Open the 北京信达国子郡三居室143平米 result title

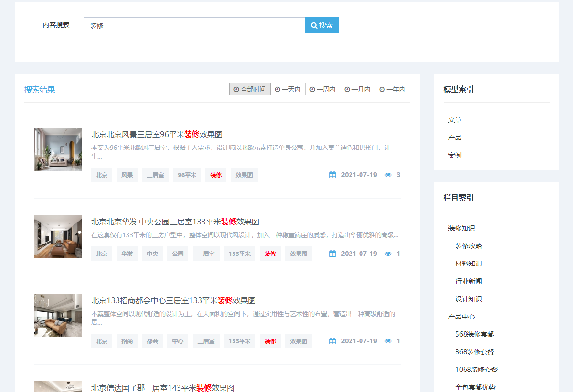(163, 388)
